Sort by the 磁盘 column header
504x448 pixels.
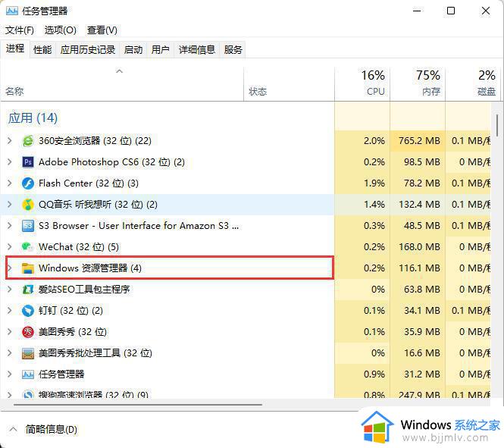[473, 84]
